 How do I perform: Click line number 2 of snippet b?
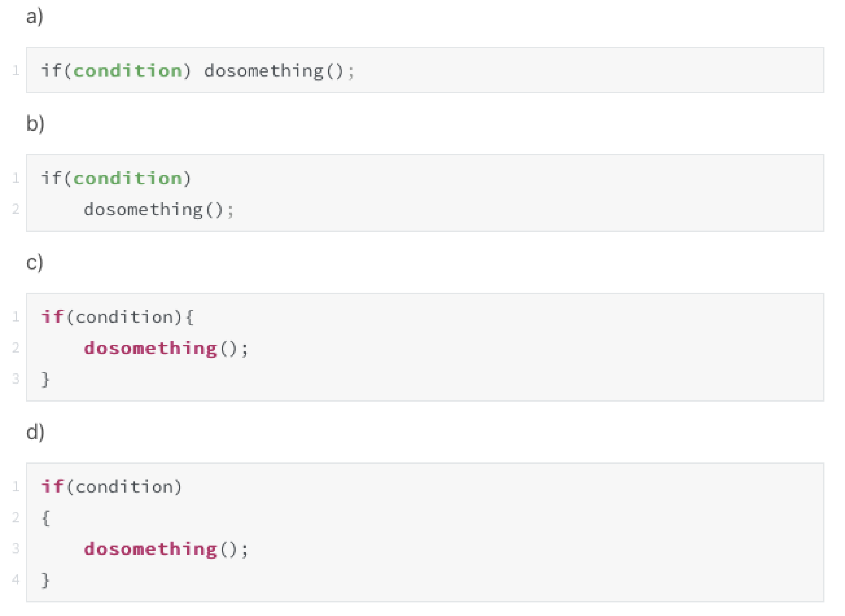tap(16, 209)
